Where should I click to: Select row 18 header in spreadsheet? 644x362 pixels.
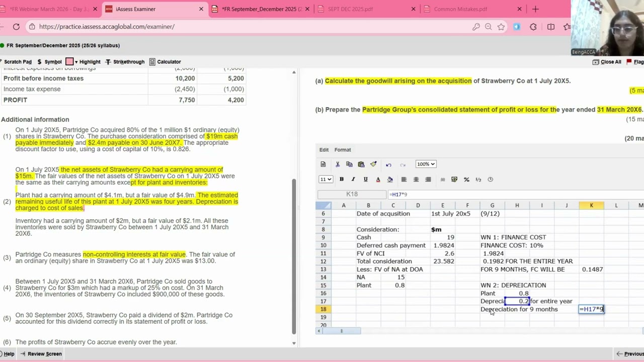coord(324,309)
